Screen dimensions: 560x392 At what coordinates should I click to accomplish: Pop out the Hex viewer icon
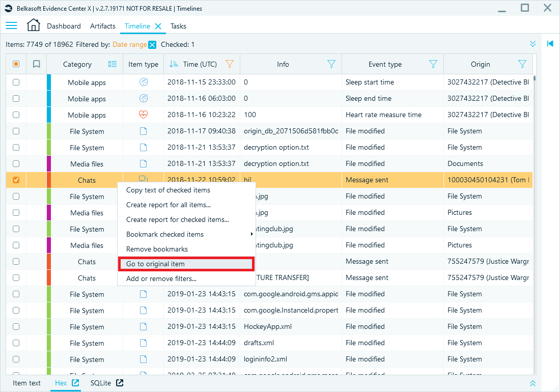point(75,383)
